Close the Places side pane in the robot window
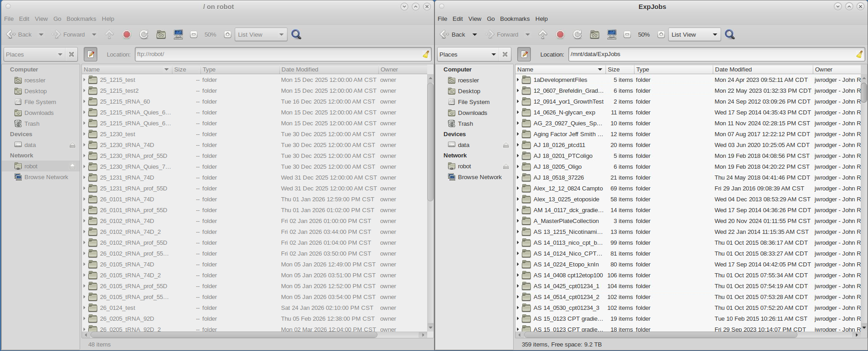This screenshot has height=351, width=868. click(72, 54)
